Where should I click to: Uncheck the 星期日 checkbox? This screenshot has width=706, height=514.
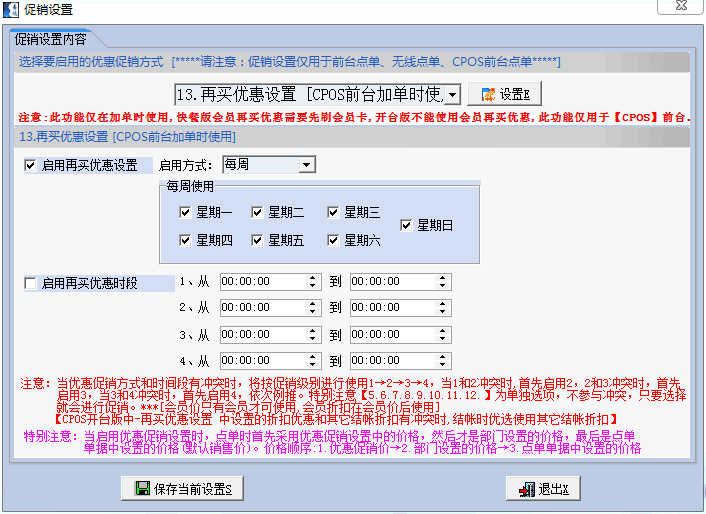point(406,226)
